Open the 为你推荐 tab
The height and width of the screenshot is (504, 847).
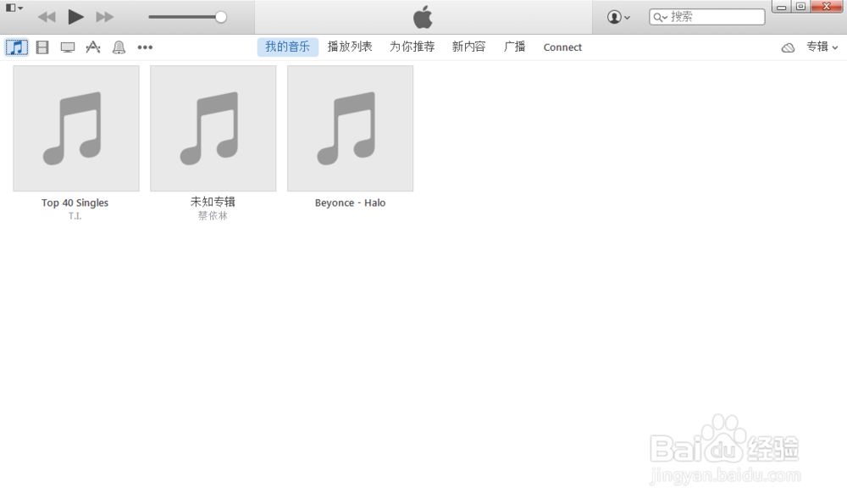click(x=412, y=47)
